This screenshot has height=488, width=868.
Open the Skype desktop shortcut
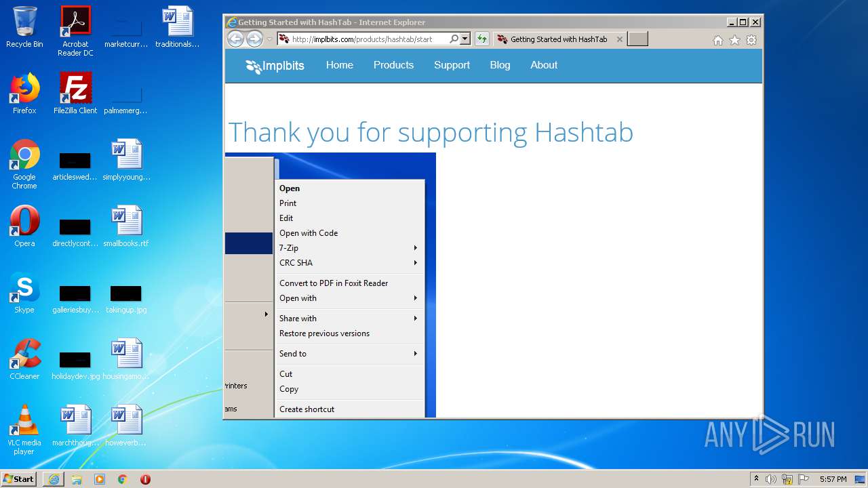click(24, 293)
